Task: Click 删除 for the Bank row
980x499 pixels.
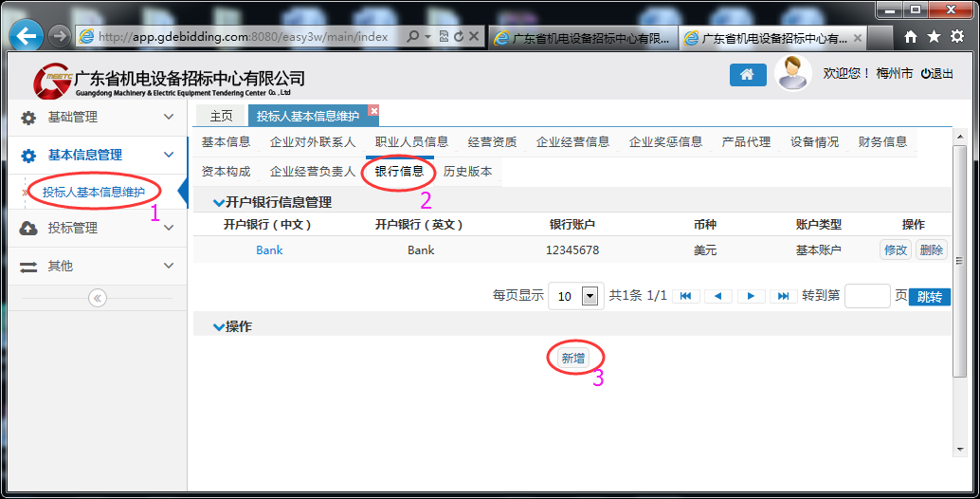Action: pyautogui.click(x=932, y=250)
